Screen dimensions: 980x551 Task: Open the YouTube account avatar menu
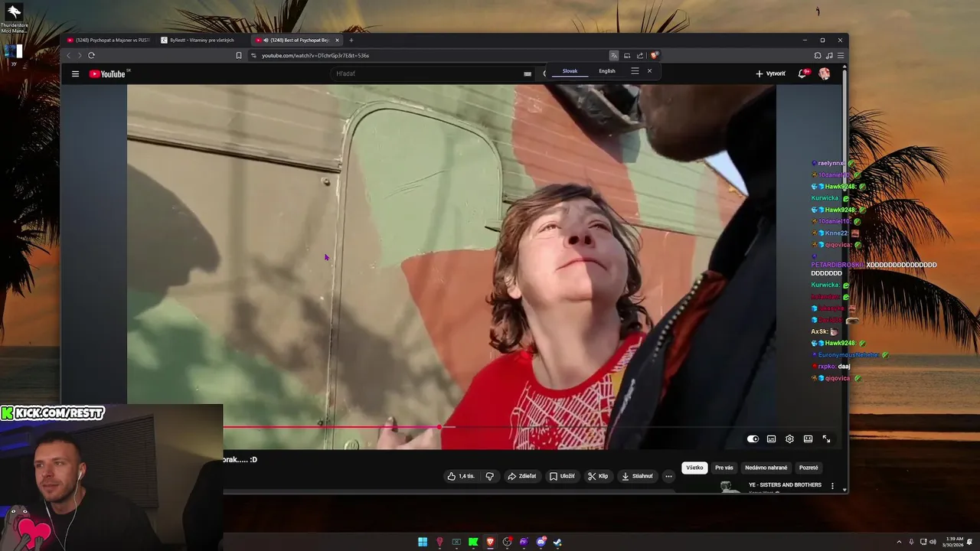click(x=825, y=73)
